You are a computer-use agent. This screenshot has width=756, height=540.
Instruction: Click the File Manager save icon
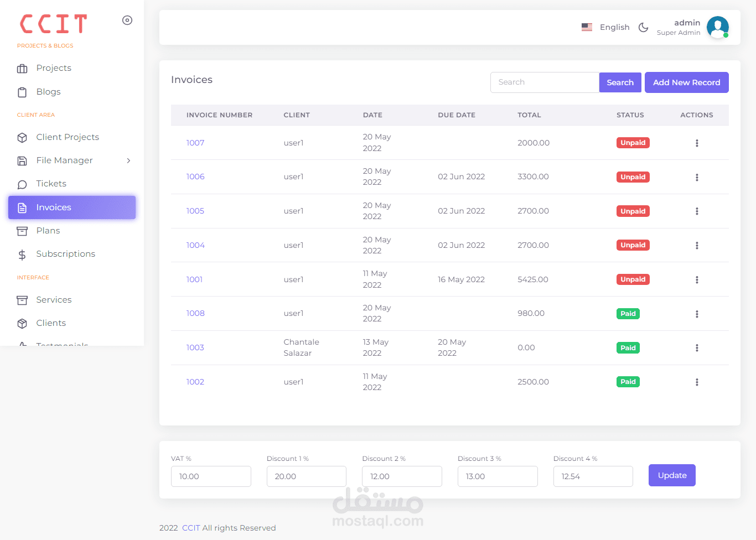click(x=22, y=161)
